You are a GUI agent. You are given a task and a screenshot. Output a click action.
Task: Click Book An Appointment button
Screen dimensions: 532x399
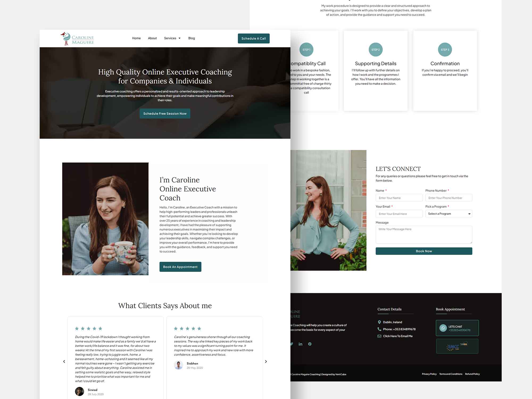[181, 266]
